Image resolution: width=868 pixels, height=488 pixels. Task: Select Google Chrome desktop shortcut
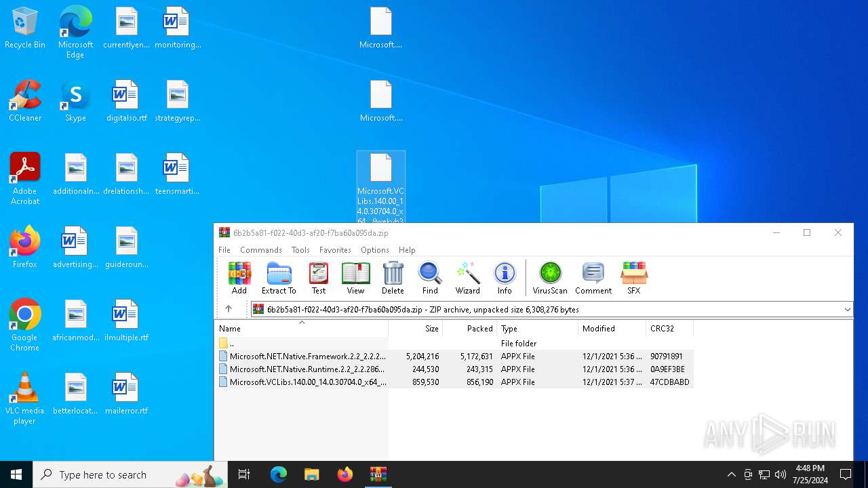(x=25, y=325)
